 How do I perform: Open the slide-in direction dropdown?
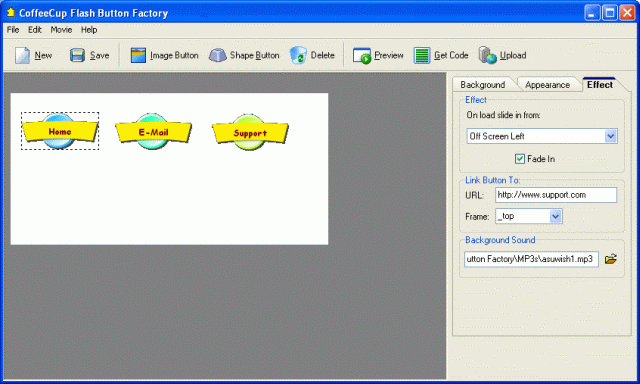[x=610, y=136]
